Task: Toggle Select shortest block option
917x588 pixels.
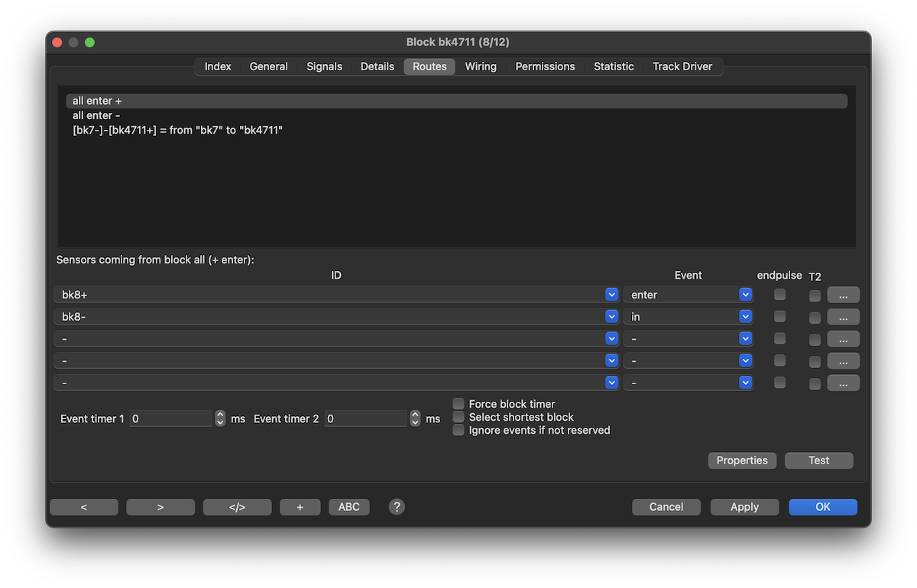Action: [458, 417]
